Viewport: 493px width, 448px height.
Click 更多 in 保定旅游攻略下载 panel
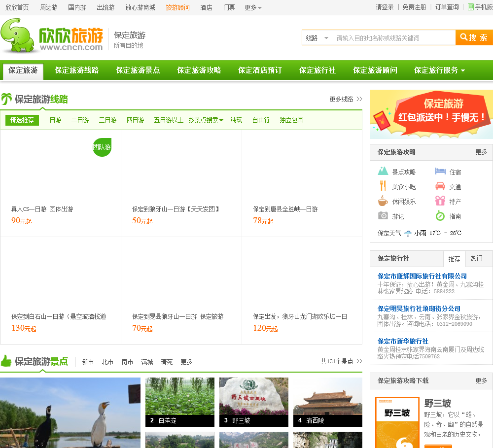(x=481, y=380)
